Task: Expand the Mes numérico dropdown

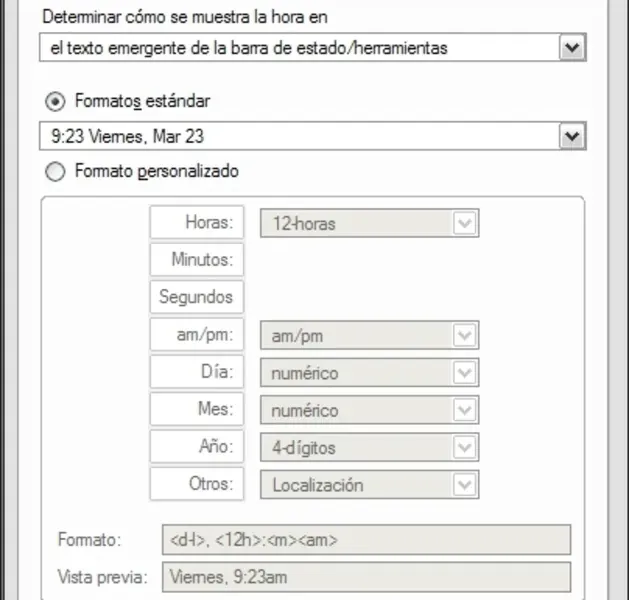Action: point(465,410)
